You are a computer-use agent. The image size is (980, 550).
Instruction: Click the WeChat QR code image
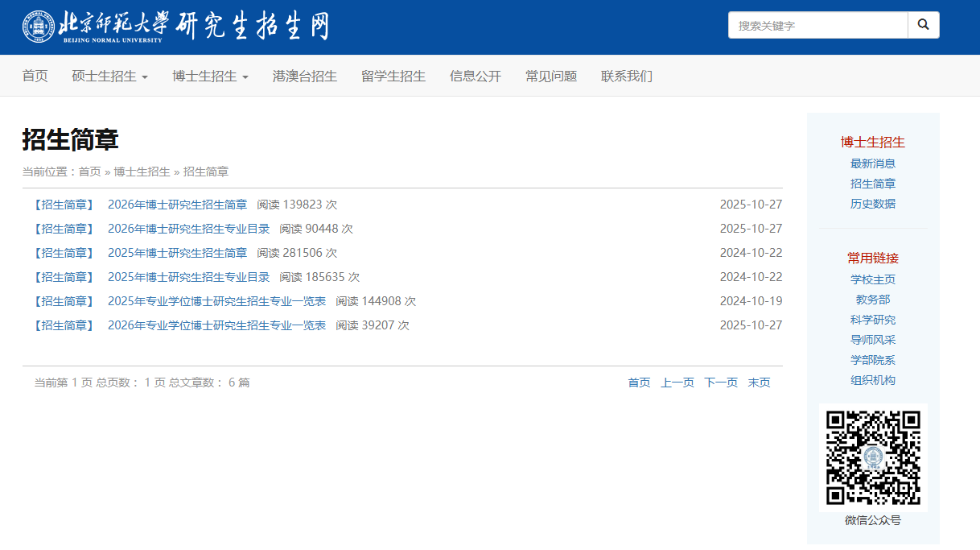873,457
